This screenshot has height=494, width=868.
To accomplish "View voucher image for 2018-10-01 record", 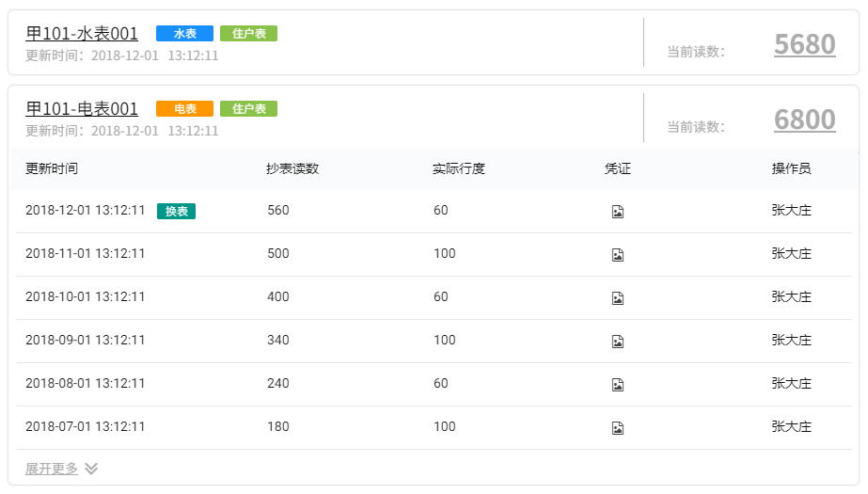I will (618, 298).
